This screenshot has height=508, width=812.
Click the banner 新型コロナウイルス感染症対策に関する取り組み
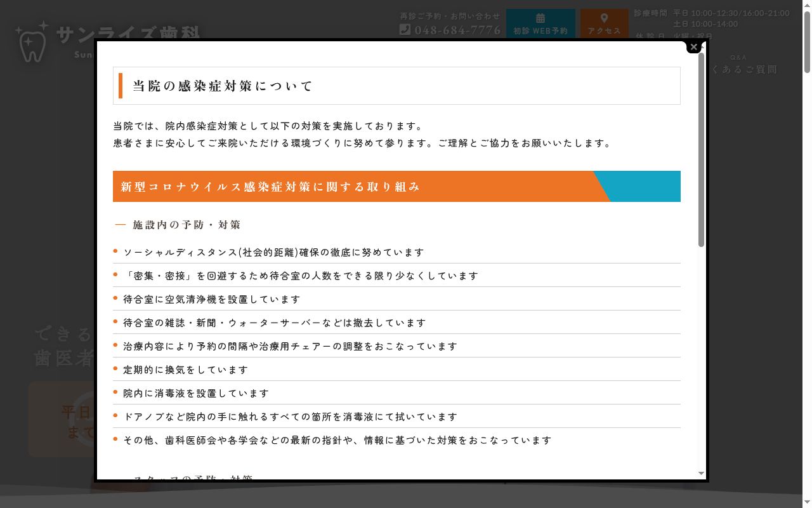click(x=396, y=186)
